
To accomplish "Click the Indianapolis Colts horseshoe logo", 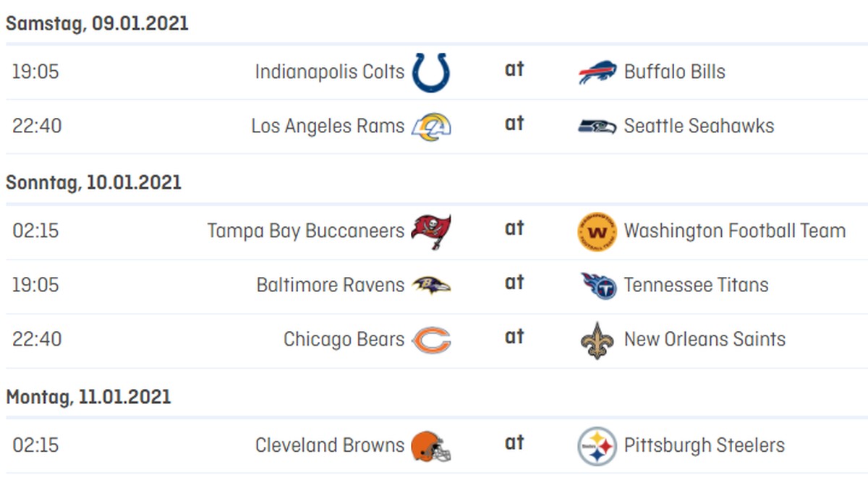I will point(431,72).
